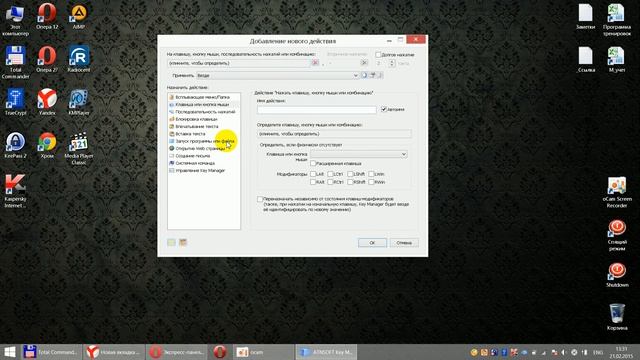Select 'Вставка текста' action

(187, 134)
